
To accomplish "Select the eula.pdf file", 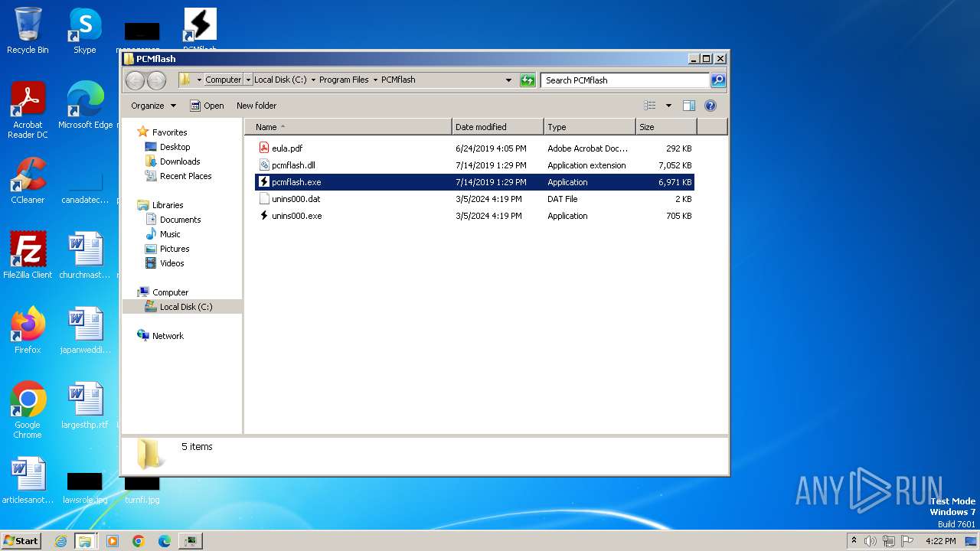I will (x=475, y=148).
